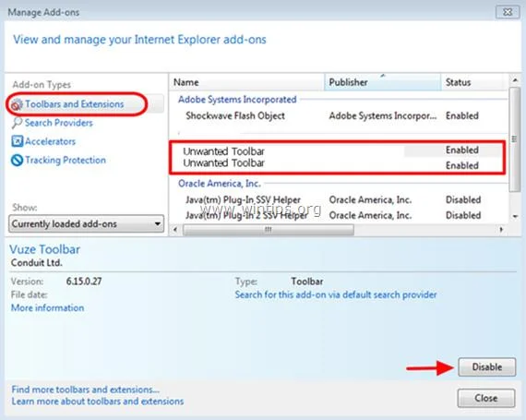Open Learn more about toolbars and extensions
Screen dimensions: 526x420
[x=98, y=402]
